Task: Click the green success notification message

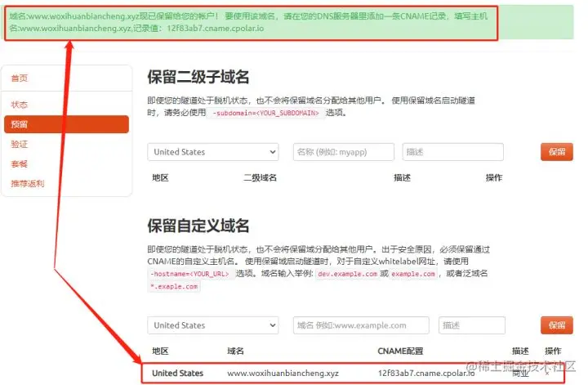Action: (289, 22)
